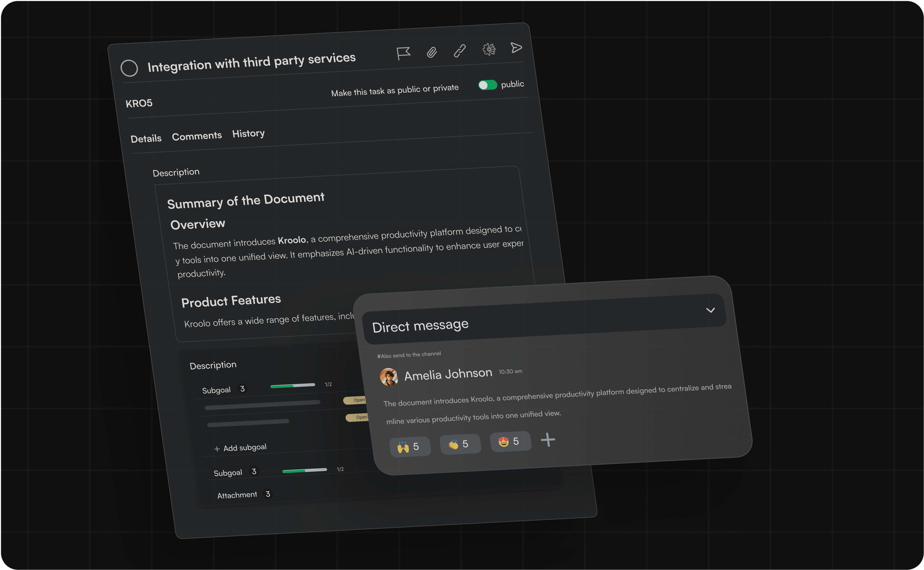Add a reaction with plus icon
The width and height of the screenshot is (924, 570).
click(x=548, y=440)
